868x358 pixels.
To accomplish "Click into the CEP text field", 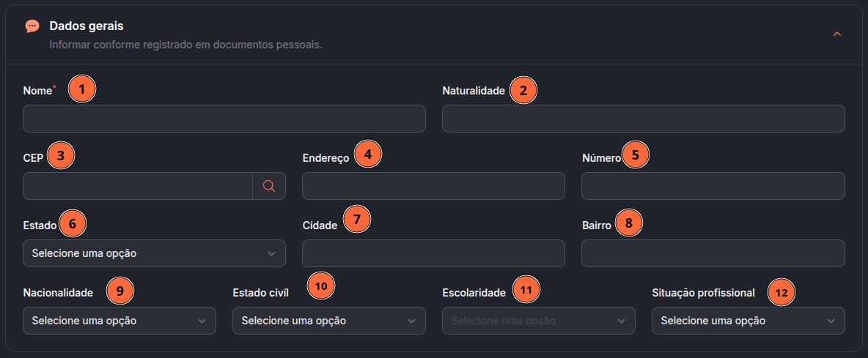I will 138,186.
